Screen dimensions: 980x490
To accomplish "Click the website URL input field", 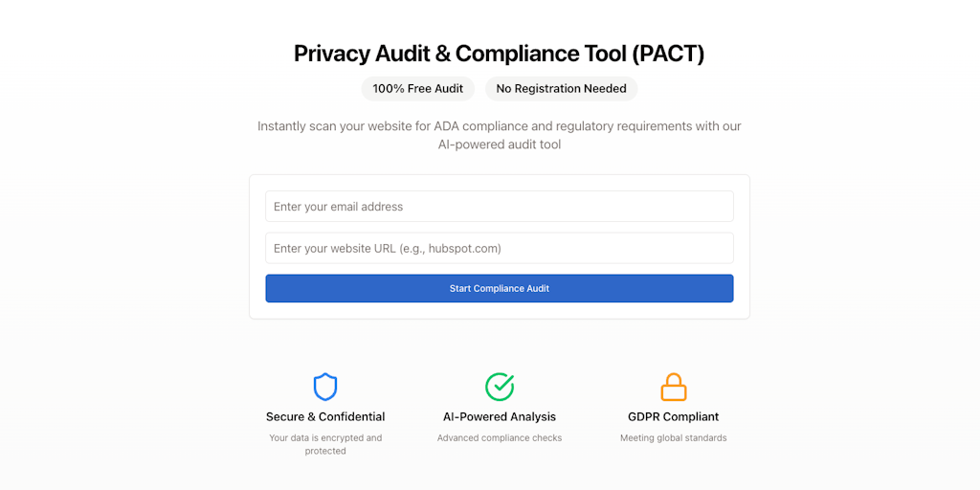I will [500, 249].
